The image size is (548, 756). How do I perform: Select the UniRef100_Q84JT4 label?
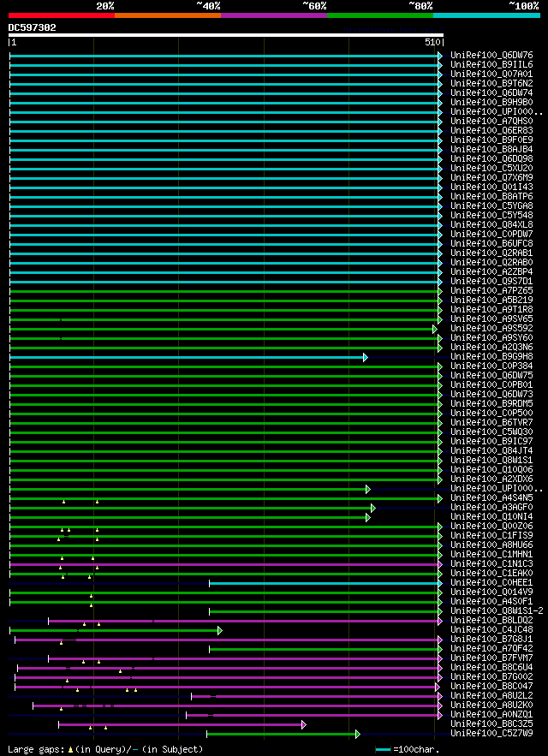coord(491,451)
